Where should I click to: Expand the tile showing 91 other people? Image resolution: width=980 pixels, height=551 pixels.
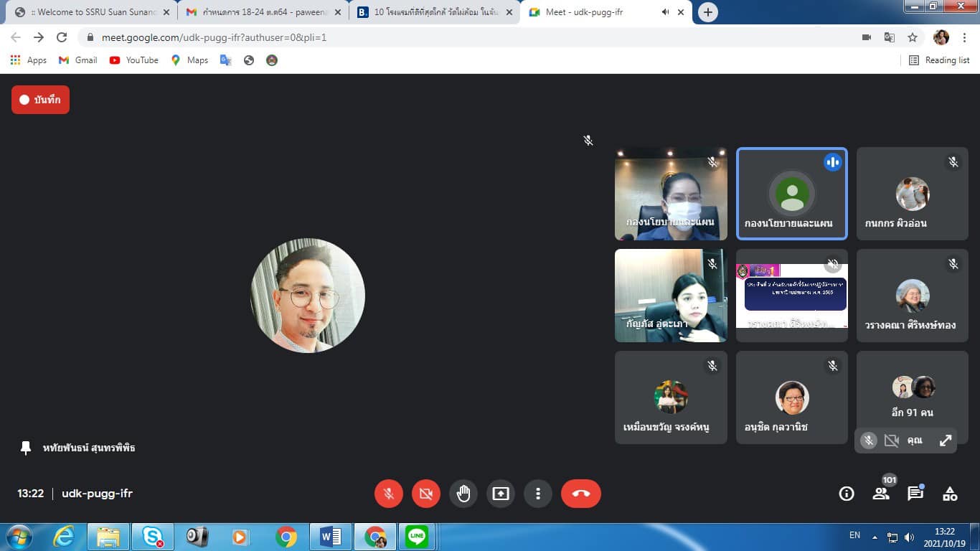click(912, 397)
